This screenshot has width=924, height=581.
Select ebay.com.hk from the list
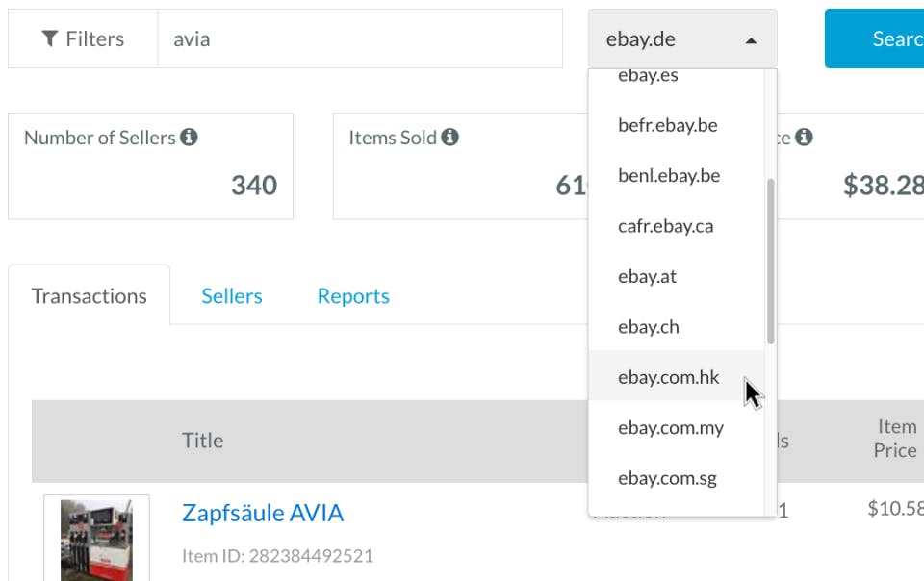click(x=668, y=377)
